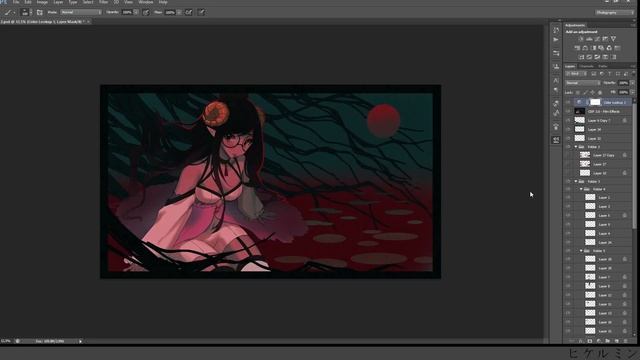Add a Channel Mixer adjustment
Viewport: 640px width, 360px height.
(x=609, y=48)
